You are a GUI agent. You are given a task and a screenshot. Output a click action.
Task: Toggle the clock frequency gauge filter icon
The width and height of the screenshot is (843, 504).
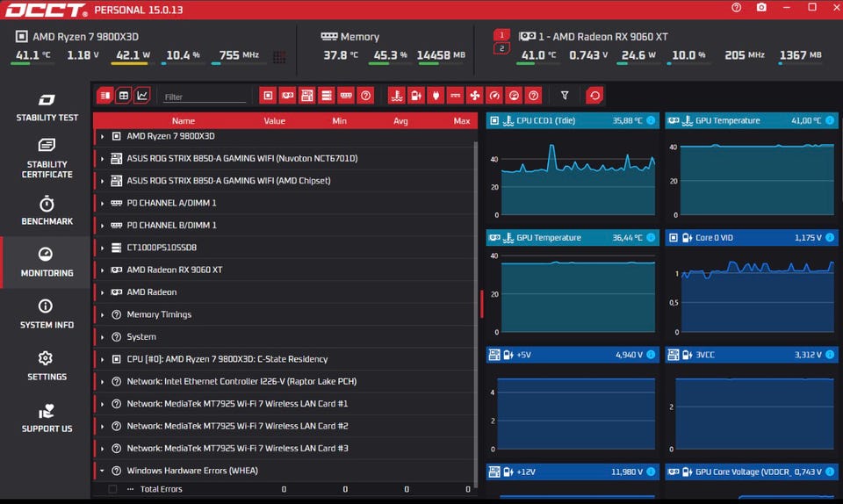(494, 96)
